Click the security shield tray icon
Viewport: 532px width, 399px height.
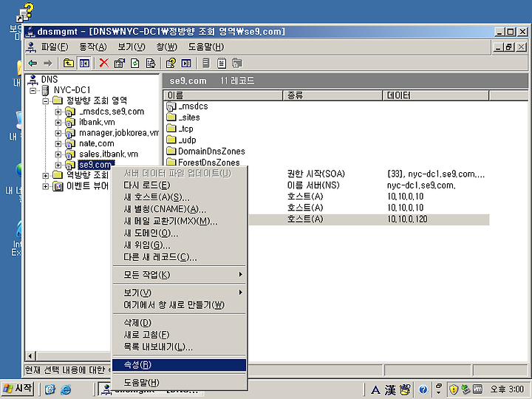454,389
